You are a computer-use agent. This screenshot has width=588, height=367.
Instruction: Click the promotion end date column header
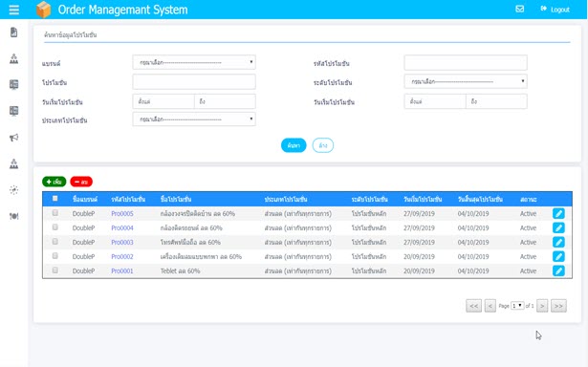[480, 200]
